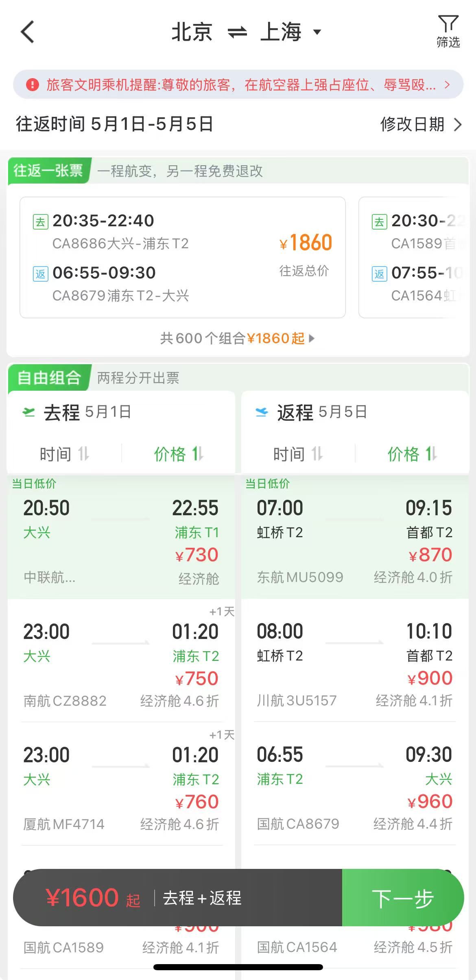Image resolution: width=476 pixels, height=980 pixels.
Task: Tap the green 去程 airplane icon
Action: coord(28,412)
